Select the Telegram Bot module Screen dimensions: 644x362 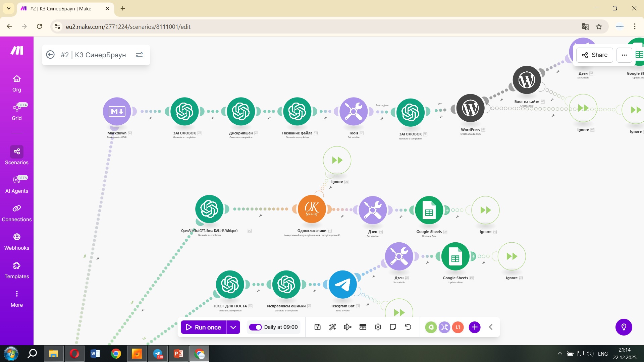(x=343, y=285)
